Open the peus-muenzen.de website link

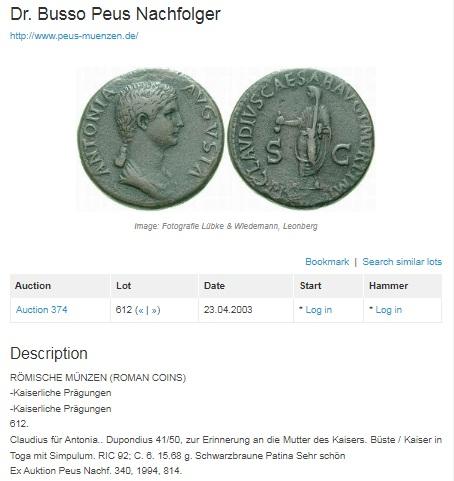click(74, 36)
